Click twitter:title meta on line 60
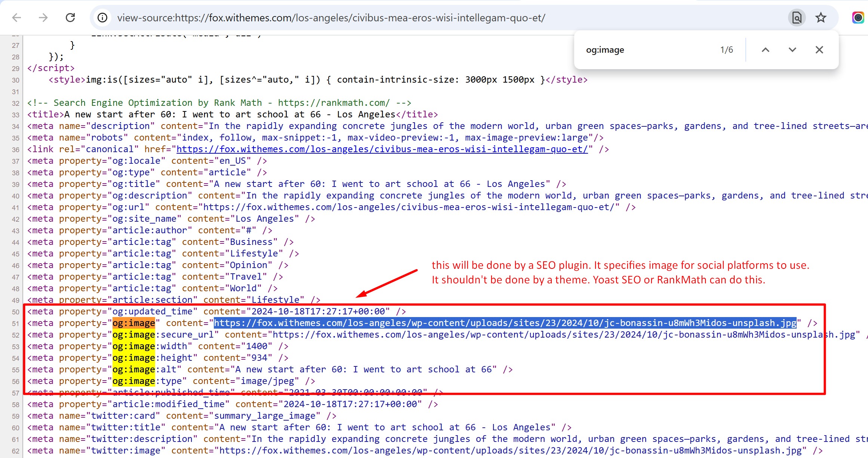The image size is (868, 458). tap(299, 427)
